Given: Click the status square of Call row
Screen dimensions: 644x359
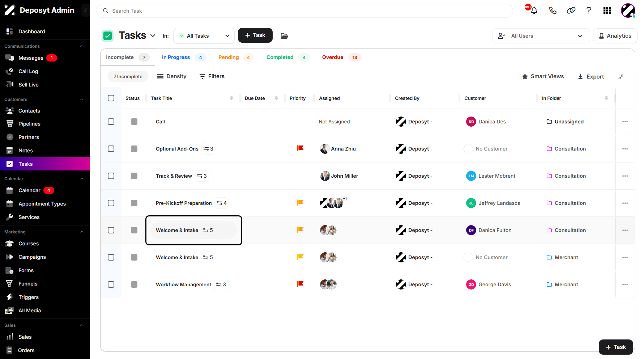Looking at the screenshot, I should 134,122.
